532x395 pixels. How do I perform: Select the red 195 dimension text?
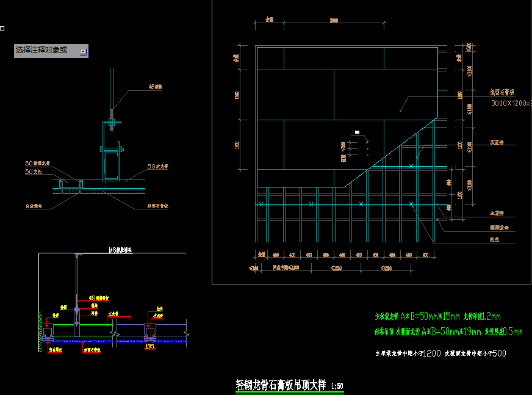tap(149, 346)
